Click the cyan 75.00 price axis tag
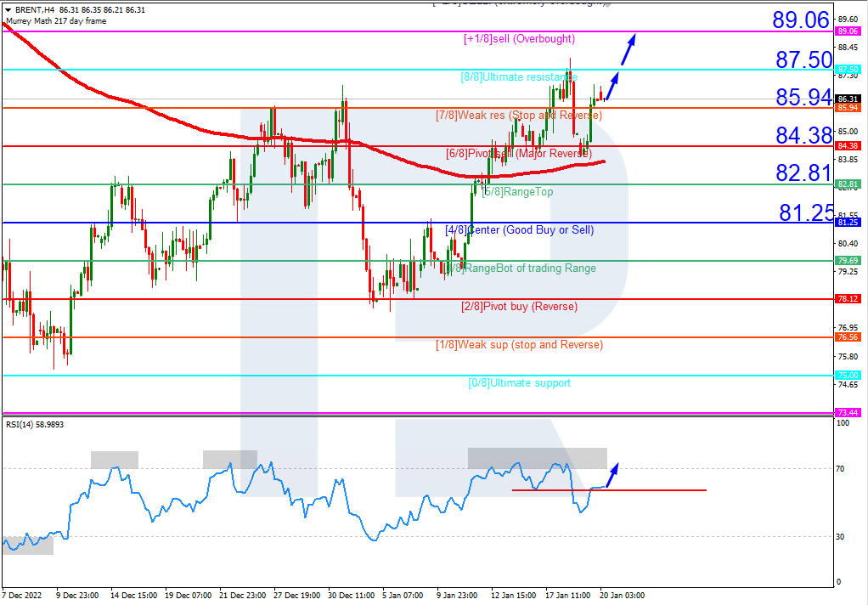This screenshot has width=868, height=605. [847, 375]
